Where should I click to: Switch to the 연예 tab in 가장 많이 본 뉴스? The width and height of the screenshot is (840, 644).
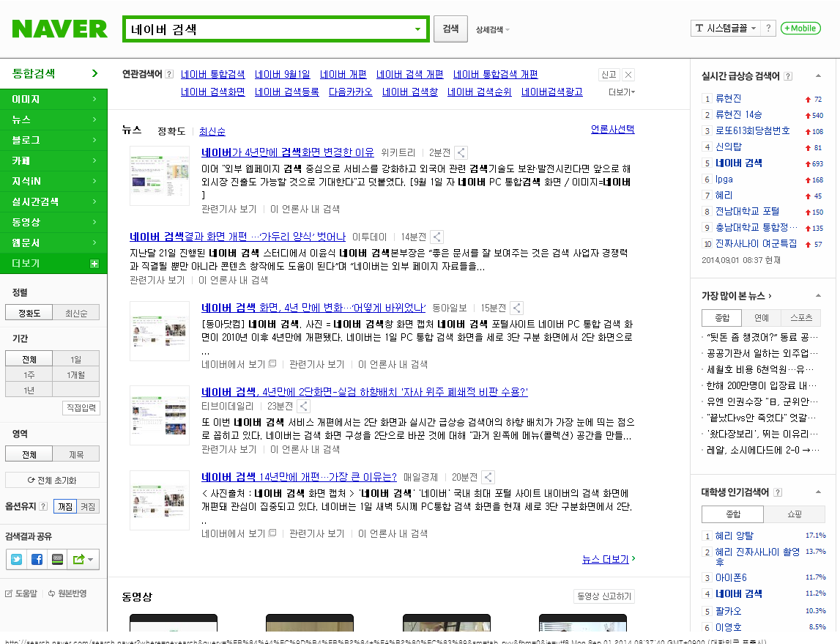tap(762, 317)
